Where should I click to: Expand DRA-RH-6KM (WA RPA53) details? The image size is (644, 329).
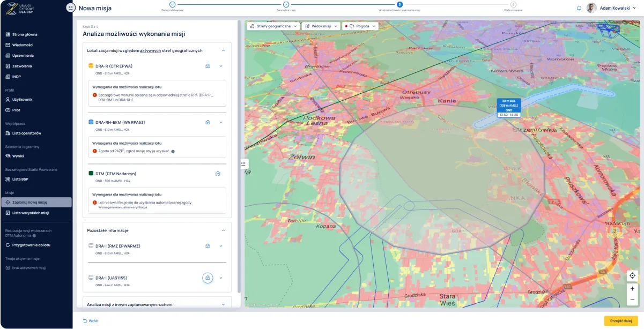[x=220, y=122]
